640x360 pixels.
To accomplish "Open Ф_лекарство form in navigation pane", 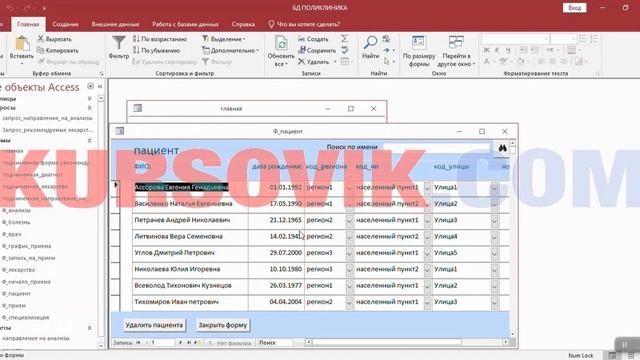I will [x=19, y=270].
